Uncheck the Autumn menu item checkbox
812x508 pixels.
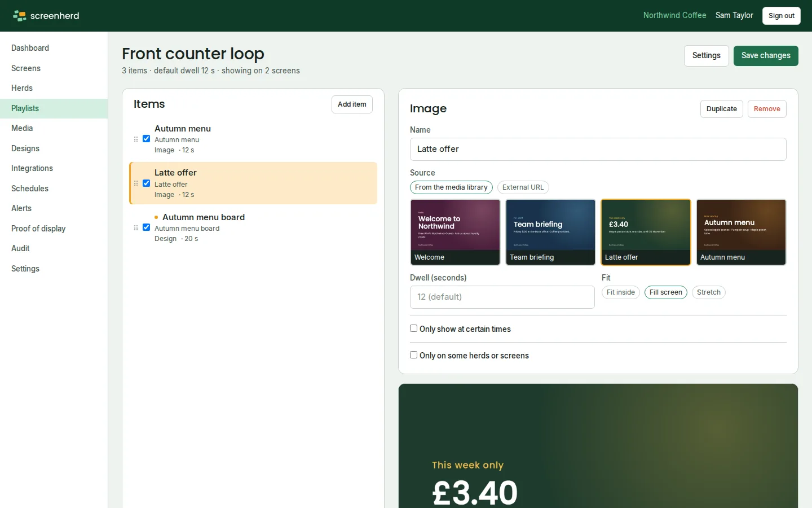(147, 139)
